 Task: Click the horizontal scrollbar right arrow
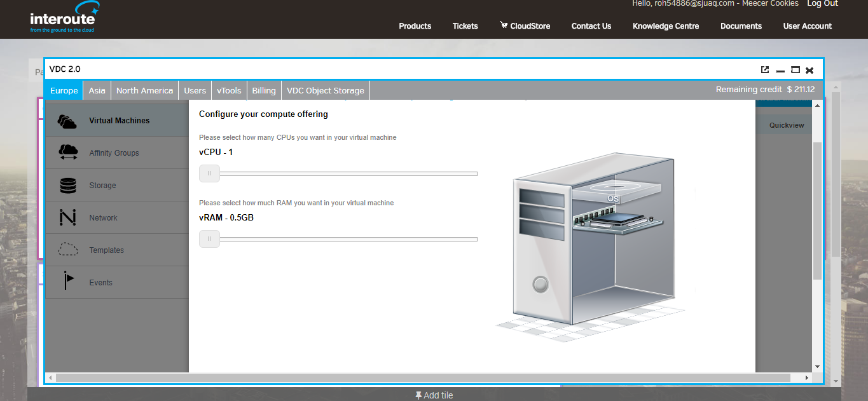pos(807,377)
